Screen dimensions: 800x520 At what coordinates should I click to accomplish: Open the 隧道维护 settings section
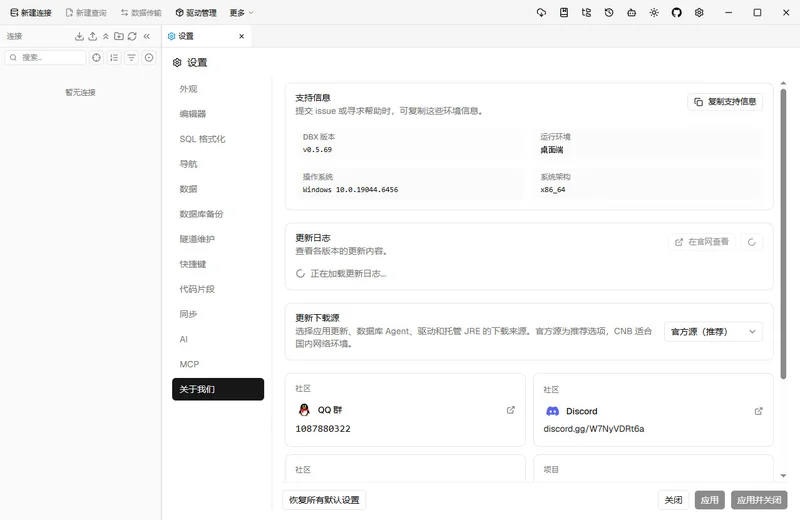(218, 239)
